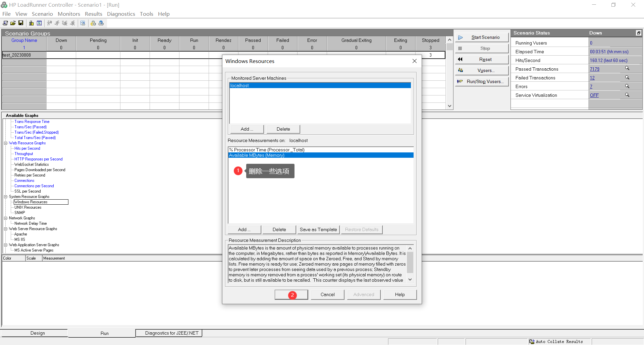Click Save as Template button
644x345 pixels.
(x=318, y=229)
